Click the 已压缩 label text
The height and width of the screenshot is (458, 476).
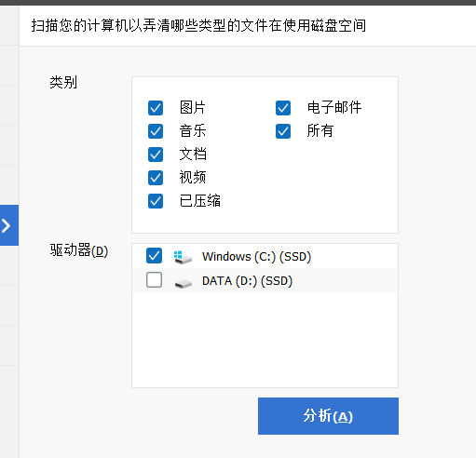click(x=200, y=200)
